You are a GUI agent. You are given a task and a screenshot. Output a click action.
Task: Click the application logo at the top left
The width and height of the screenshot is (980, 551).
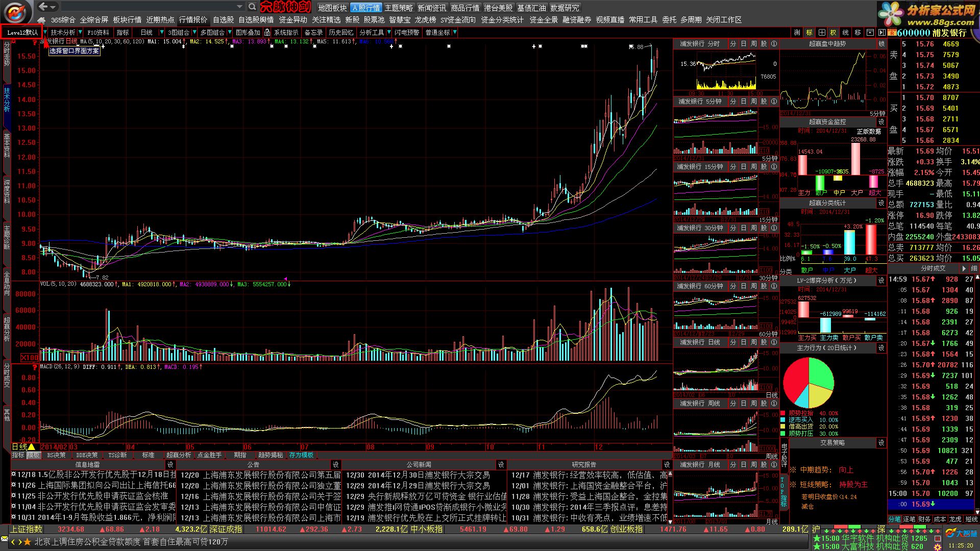point(17,12)
